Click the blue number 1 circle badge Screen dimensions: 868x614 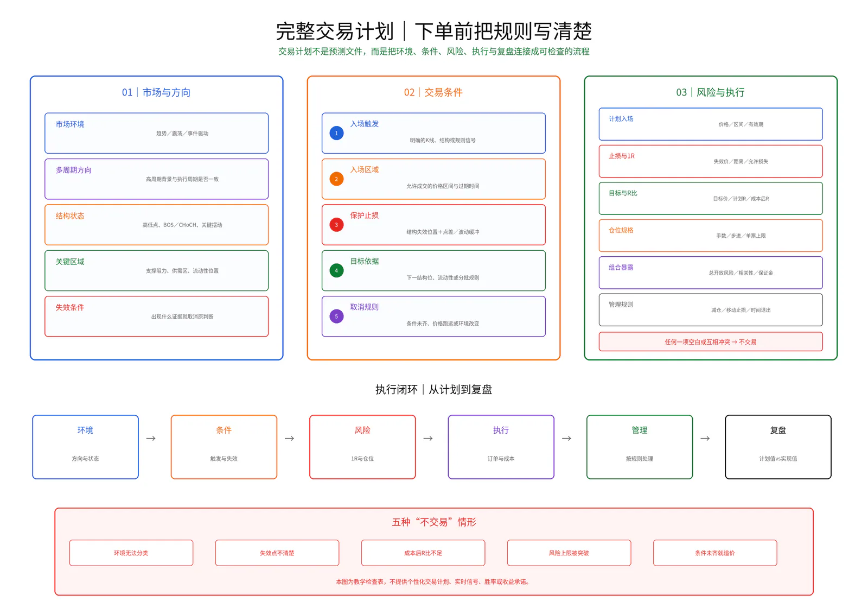[336, 133]
